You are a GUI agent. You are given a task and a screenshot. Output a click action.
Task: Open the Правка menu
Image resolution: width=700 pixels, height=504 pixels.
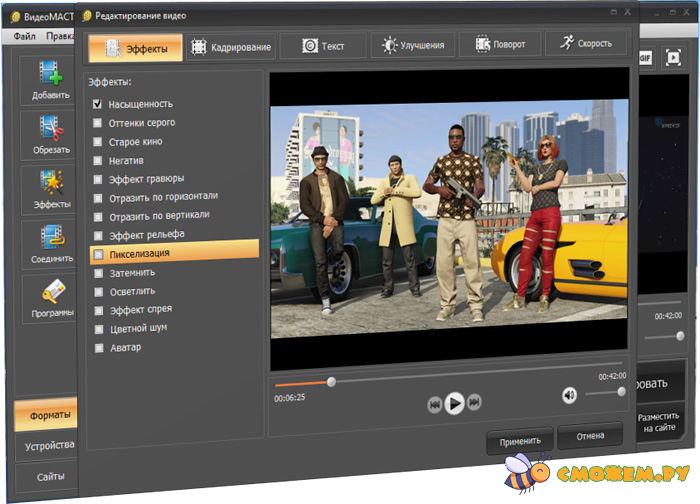(x=60, y=36)
